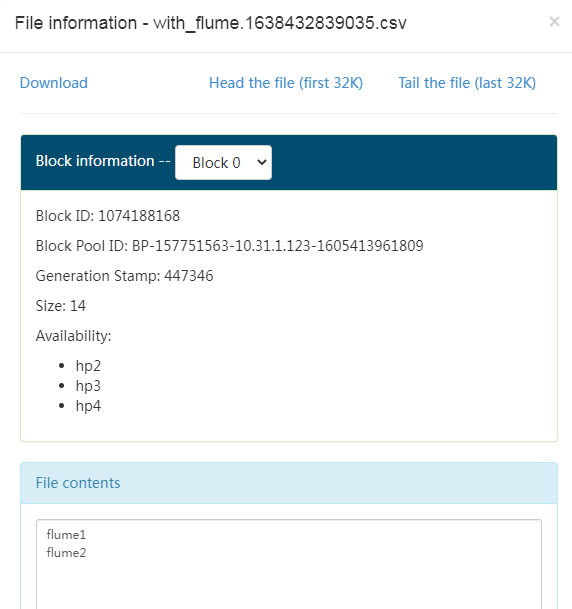Screen dimensions: 572x609
Task: Close the File information dialog
Action: (x=554, y=22)
